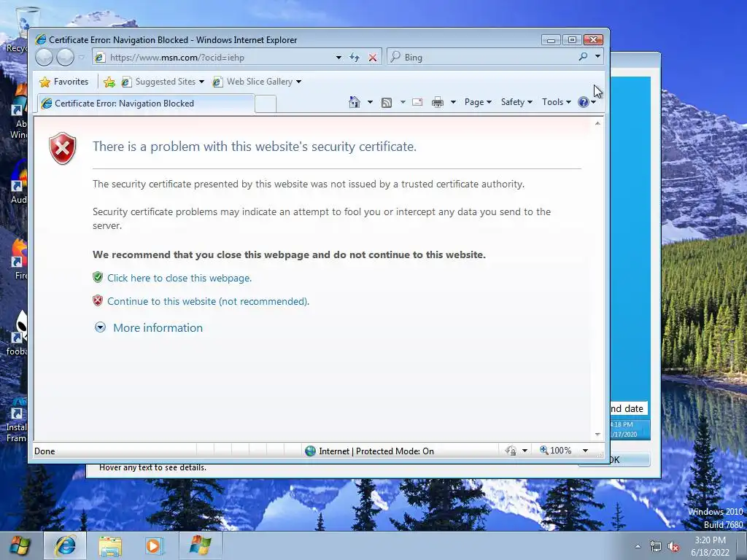This screenshot has width=747, height=560.
Task: Expand More information section
Action: (158, 328)
